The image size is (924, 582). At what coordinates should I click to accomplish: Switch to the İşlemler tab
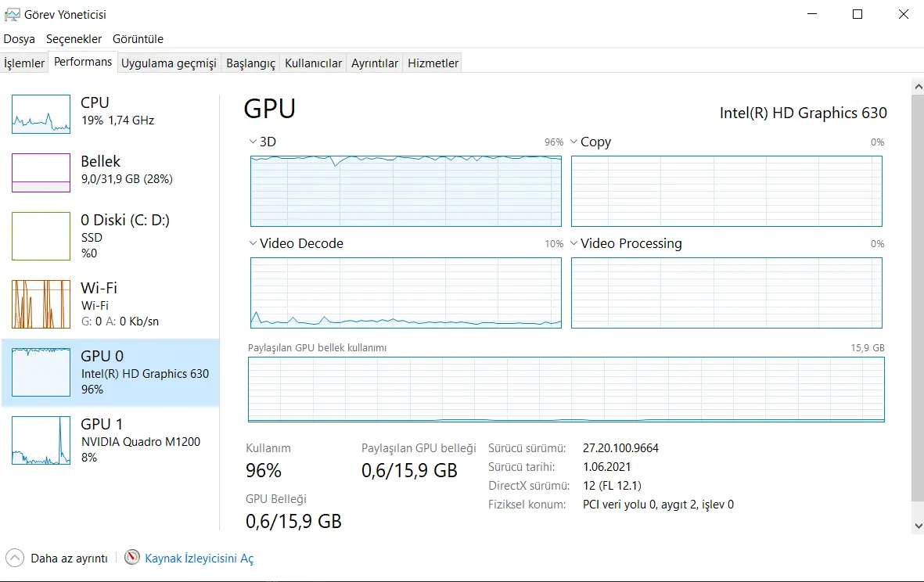(24, 63)
